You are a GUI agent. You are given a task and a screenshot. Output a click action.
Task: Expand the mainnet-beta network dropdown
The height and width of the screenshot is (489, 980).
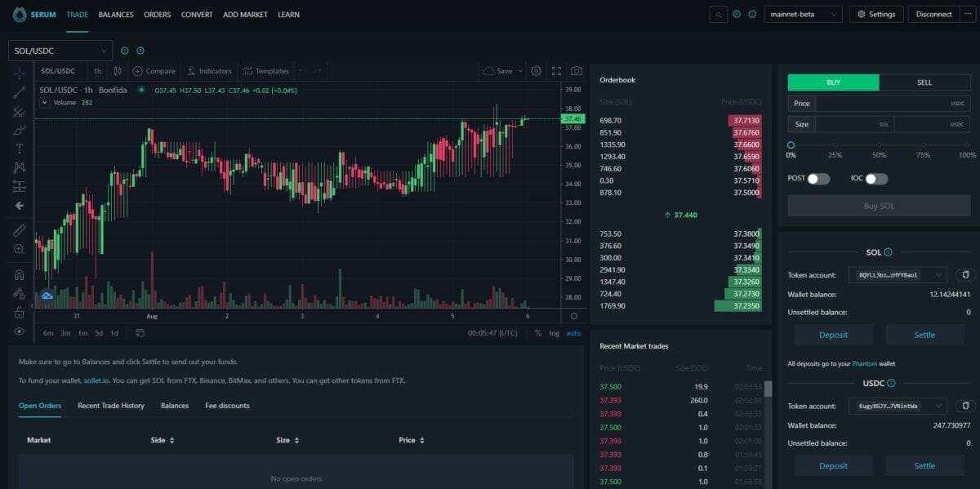(803, 15)
